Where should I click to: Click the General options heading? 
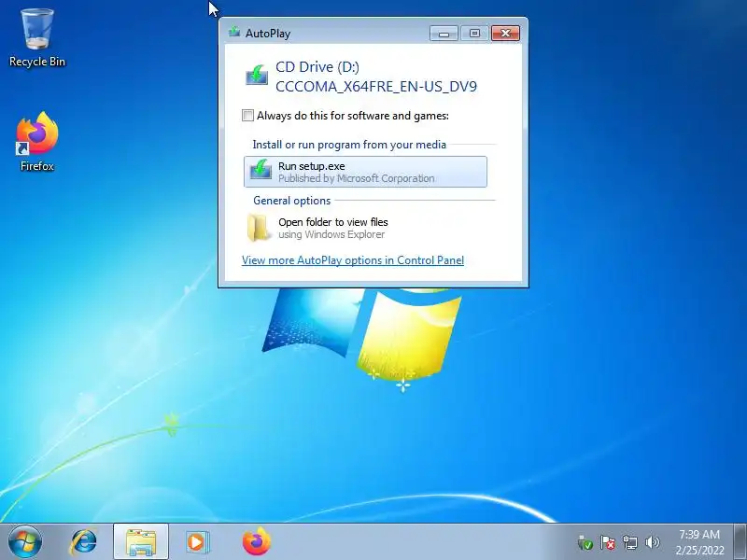pos(291,201)
